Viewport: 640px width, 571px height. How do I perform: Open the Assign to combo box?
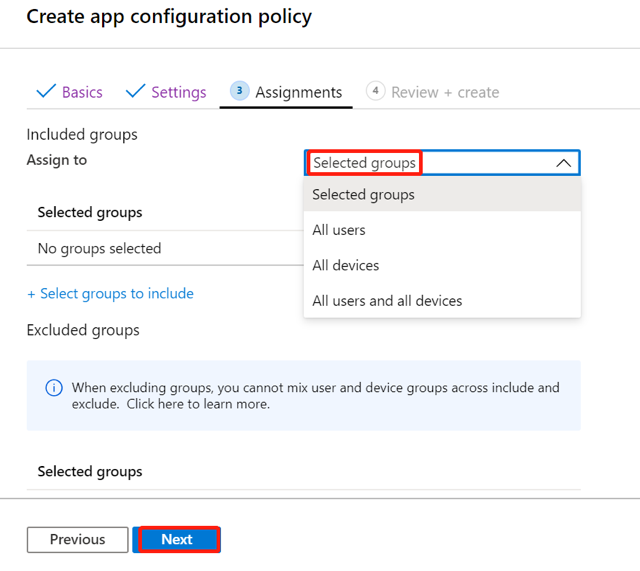tap(442, 163)
